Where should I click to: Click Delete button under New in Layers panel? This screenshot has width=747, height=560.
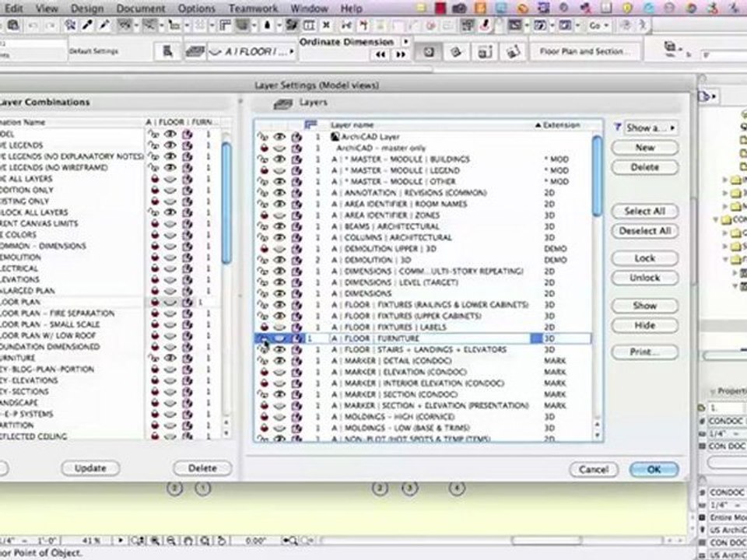(x=644, y=167)
